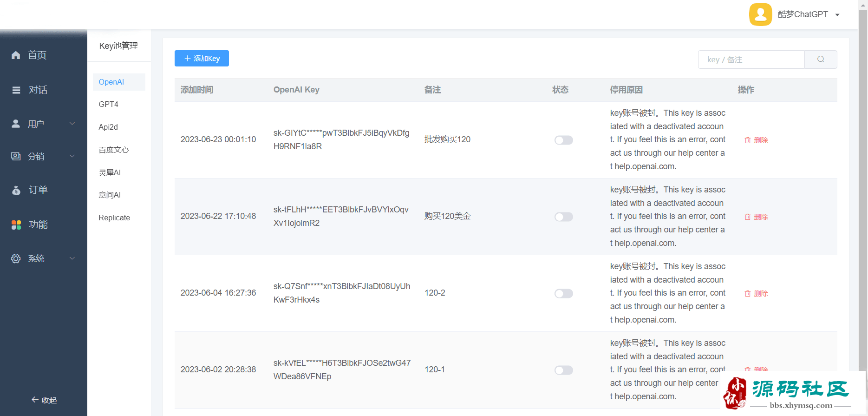Click the 120-1 remark cell
The image size is (868, 416).
[435, 370]
